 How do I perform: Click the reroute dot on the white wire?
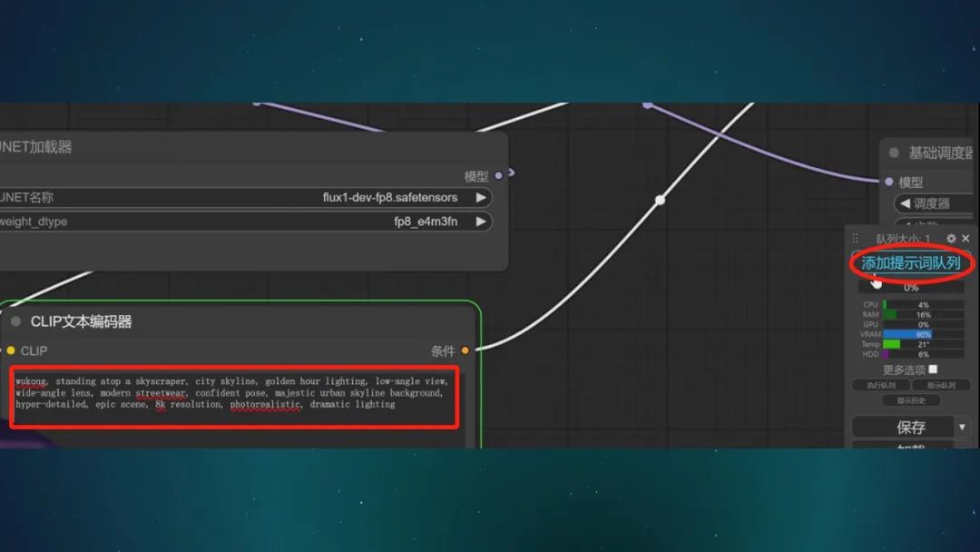pos(660,200)
